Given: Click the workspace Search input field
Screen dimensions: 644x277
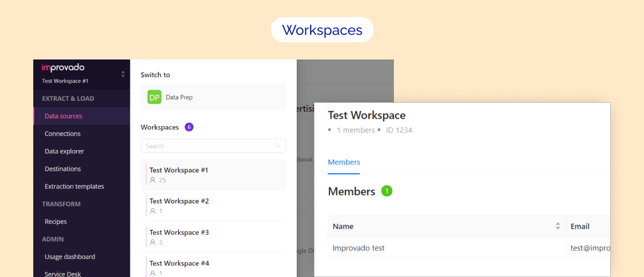Looking at the screenshot, I should click(x=207, y=146).
